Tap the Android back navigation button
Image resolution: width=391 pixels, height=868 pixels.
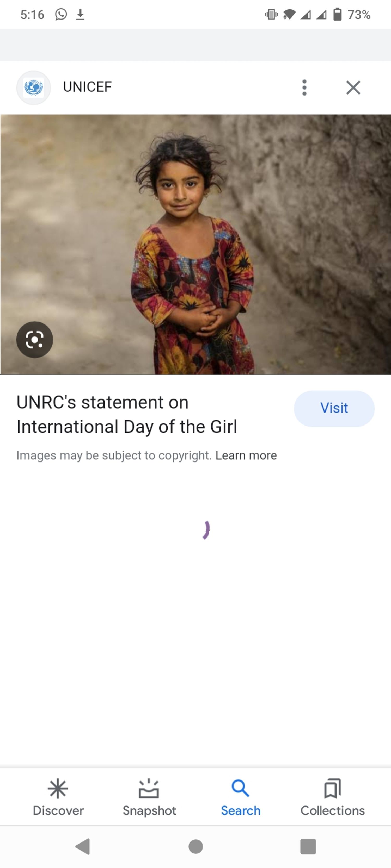point(83,846)
